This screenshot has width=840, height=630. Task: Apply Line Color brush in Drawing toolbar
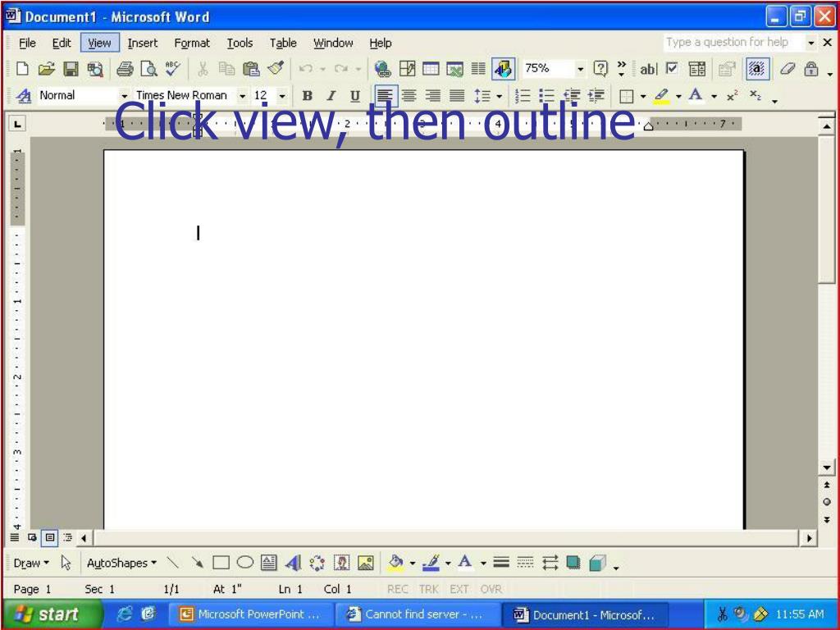[x=431, y=563]
